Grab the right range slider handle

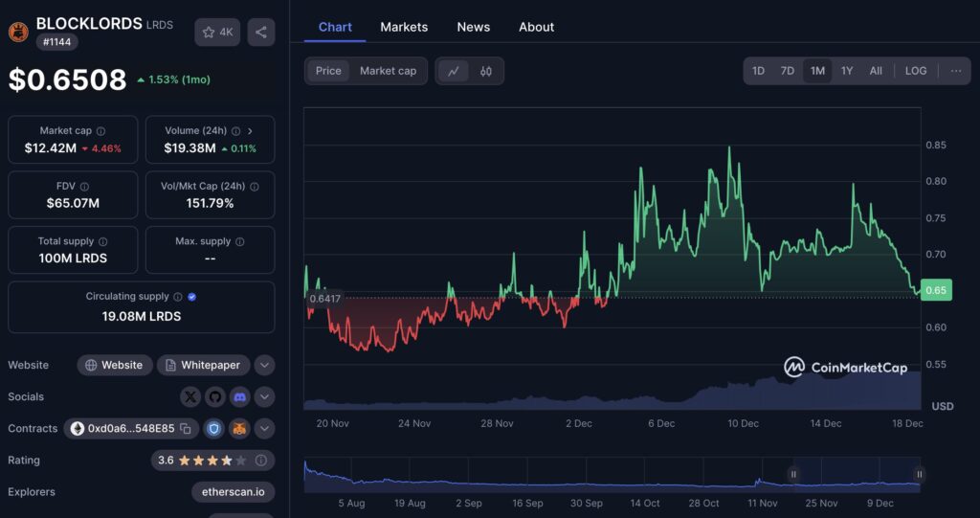[x=920, y=474]
